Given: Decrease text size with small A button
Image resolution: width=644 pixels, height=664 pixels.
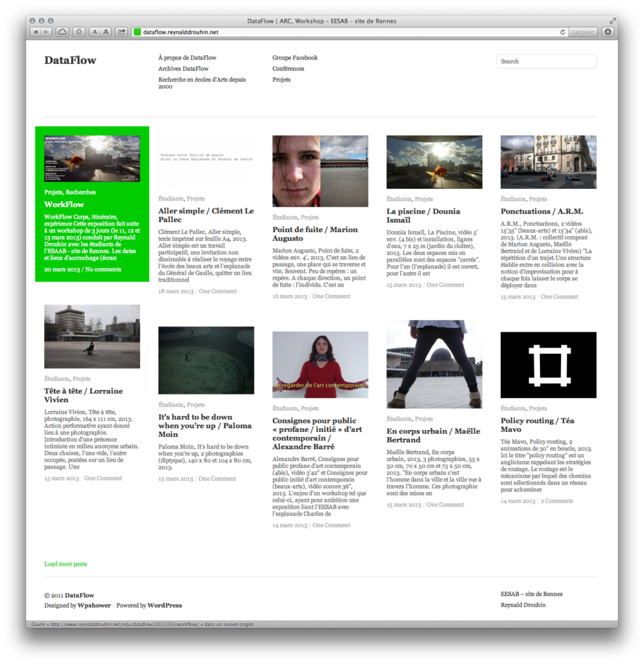Looking at the screenshot, I should pos(95,32).
